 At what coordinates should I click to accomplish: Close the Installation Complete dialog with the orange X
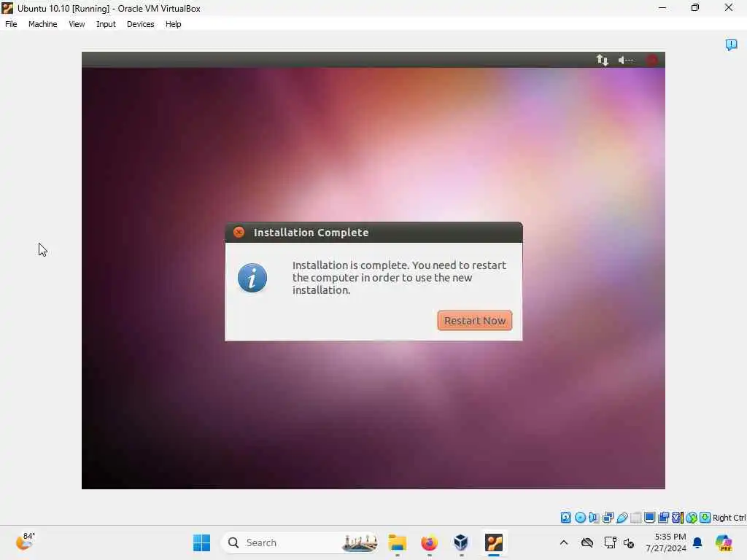pyautogui.click(x=239, y=232)
